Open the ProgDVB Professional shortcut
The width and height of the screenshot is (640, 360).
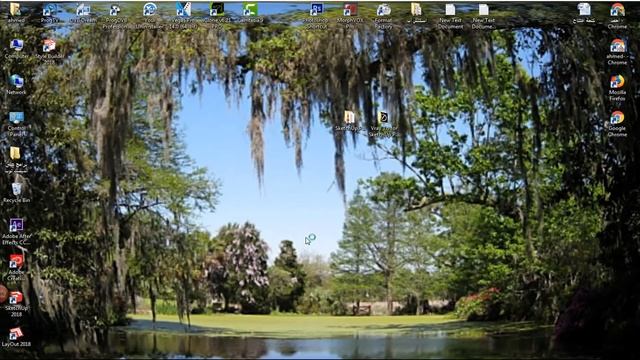tap(116, 16)
